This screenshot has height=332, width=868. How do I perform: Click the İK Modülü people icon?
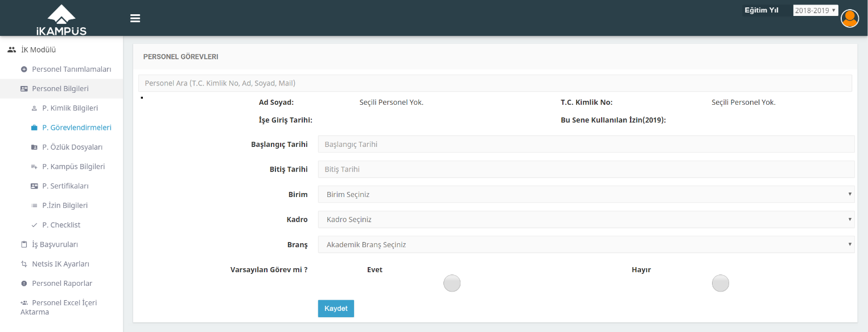click(x=11, y=50)
